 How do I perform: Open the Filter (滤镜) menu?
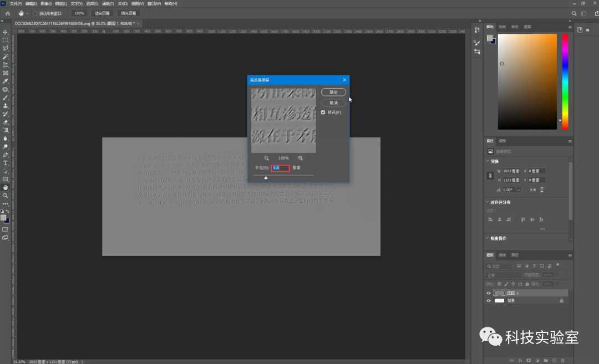point(107,3)
